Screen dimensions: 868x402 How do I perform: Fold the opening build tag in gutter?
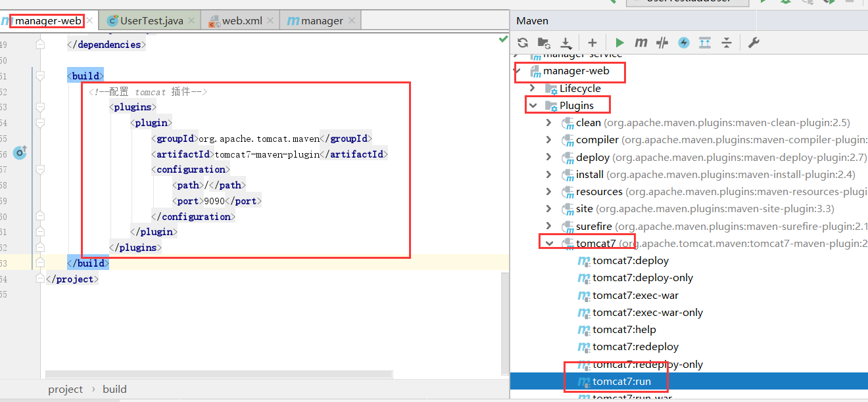click(x=41, y=76)
